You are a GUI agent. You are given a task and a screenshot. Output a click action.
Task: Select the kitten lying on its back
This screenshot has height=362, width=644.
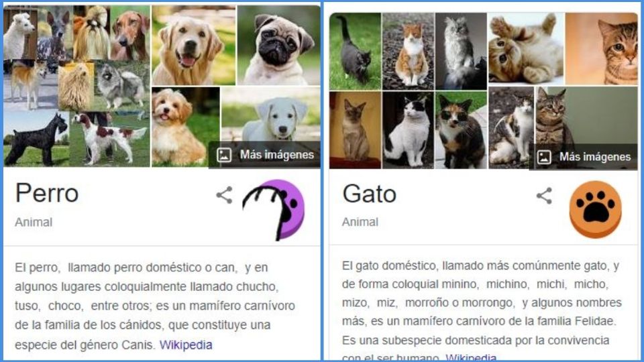(526, 48)
